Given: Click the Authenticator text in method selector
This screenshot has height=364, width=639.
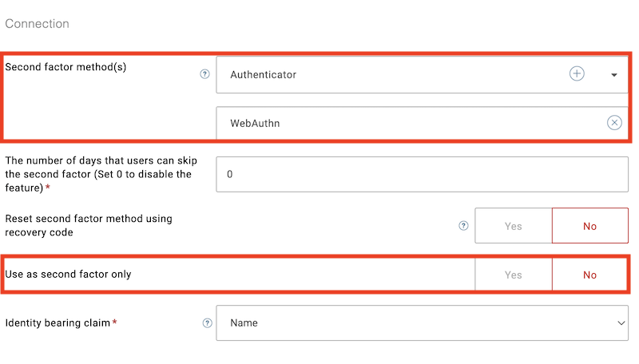Looking at the screenshot, I should coord(264,75).
